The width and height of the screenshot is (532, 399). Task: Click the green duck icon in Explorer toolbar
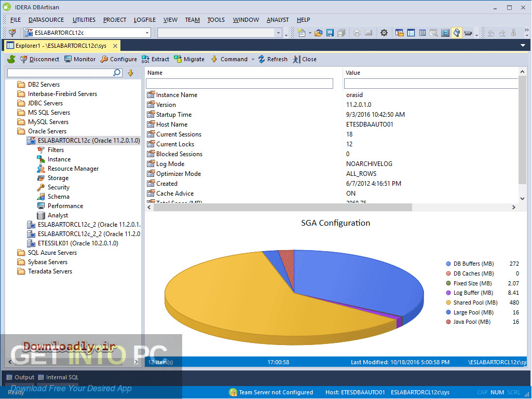[11, 59]
